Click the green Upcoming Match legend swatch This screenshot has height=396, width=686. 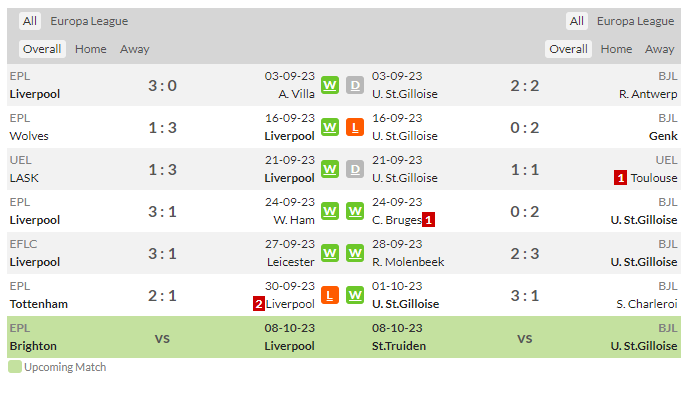[15, 367]
